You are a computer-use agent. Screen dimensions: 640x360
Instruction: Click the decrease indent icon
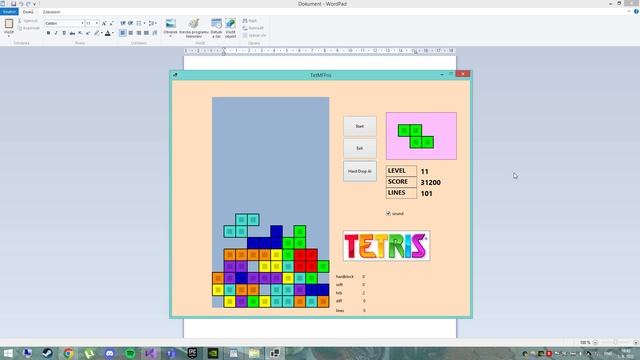(123, 23)
